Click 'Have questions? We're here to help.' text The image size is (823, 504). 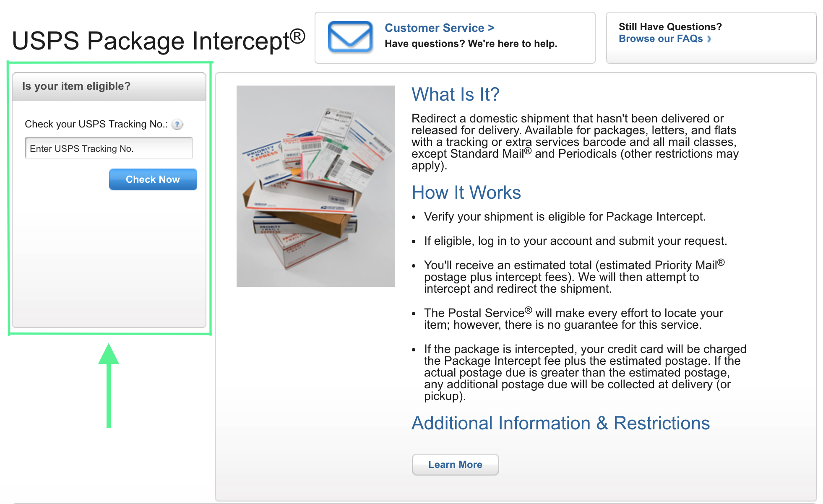[x=471, y=44]
